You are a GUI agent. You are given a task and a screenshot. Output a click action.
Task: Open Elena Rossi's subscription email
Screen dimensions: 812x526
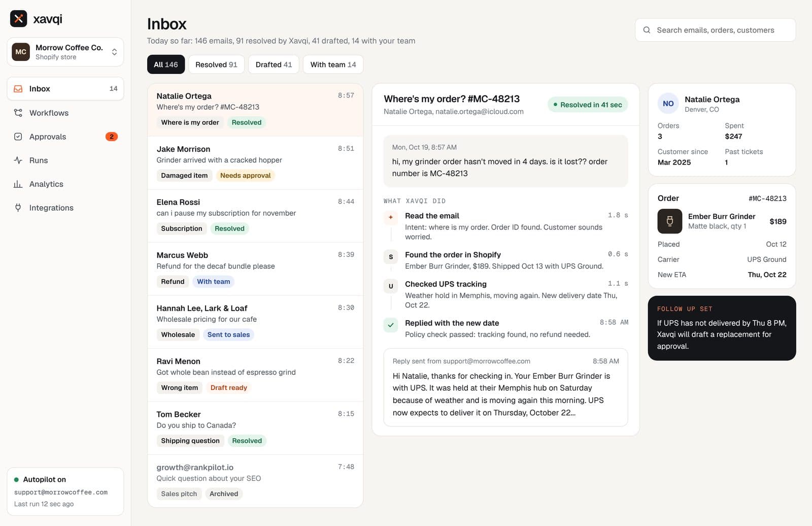pyautogui.click(x=255, y=216)
